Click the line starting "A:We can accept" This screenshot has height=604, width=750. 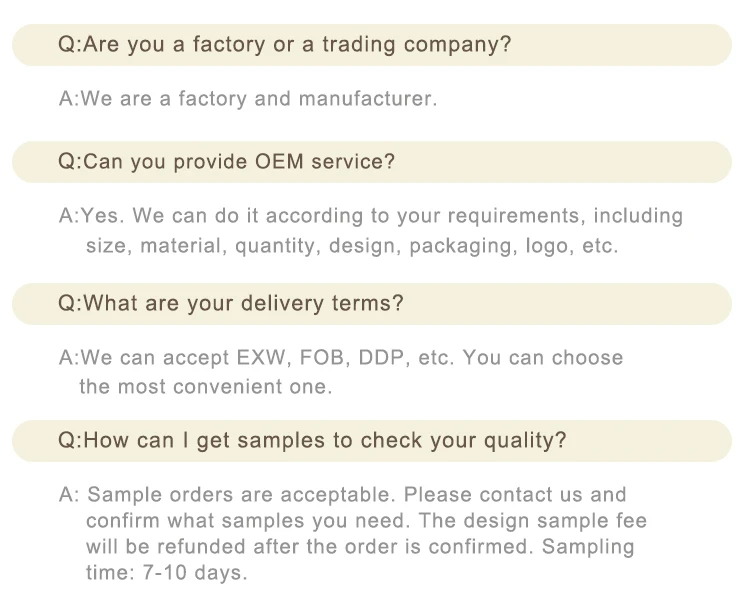coord(340,358)
